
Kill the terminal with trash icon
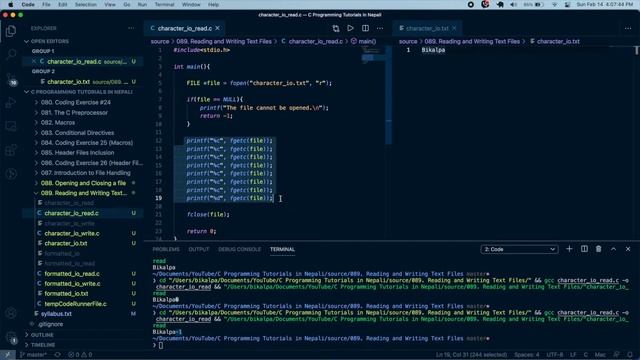pos(598,249)
